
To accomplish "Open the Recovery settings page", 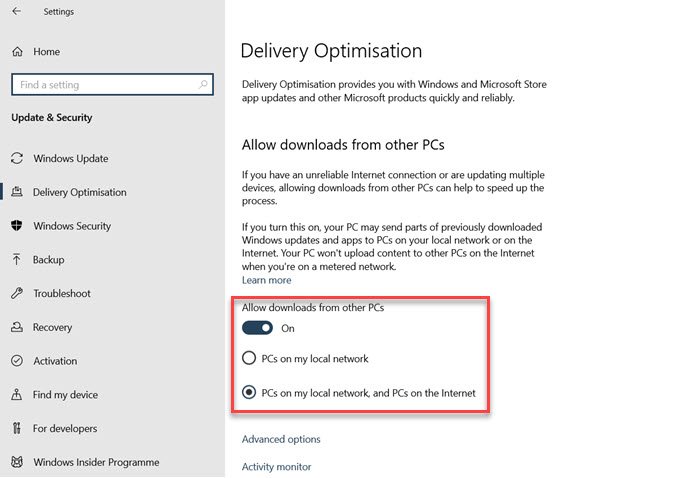I will pos(52,327).
